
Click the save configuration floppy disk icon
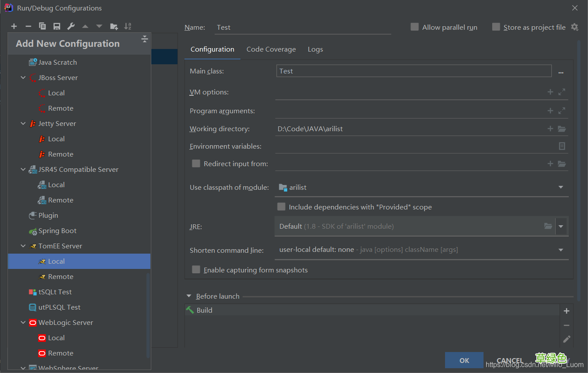(57, 27)
